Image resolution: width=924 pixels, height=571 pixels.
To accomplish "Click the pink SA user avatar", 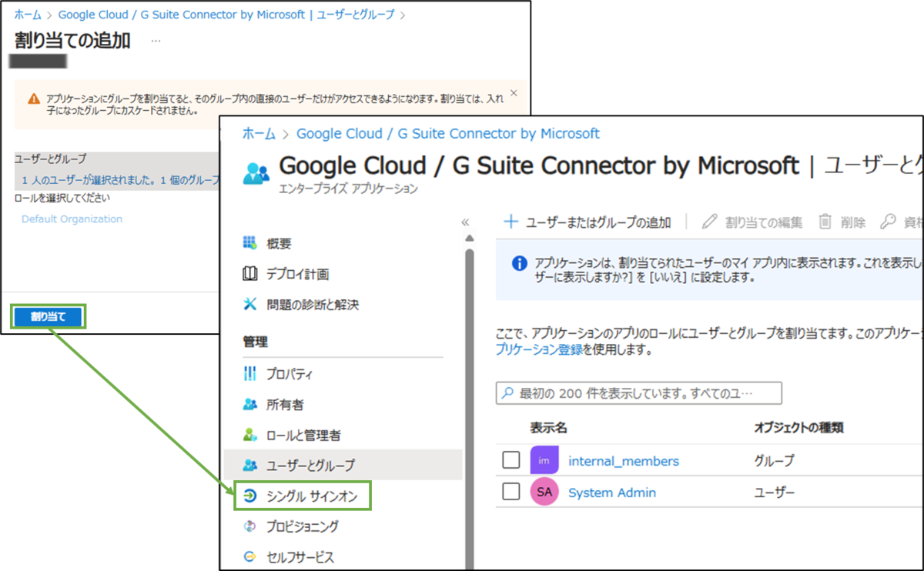I will (x=544, y=492).
